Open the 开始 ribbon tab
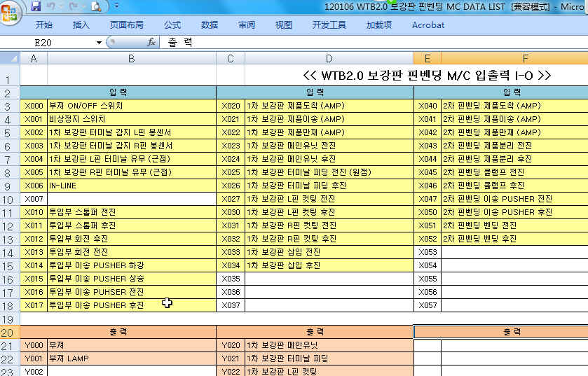This screenshot has width=588, height=376. click(x=43, y=25)
